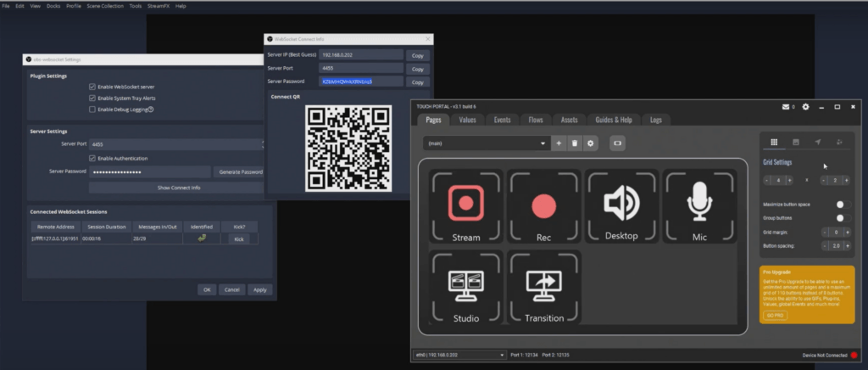Open the StreamFX menu
Viewport: 868px width, 370px height.
159,6
